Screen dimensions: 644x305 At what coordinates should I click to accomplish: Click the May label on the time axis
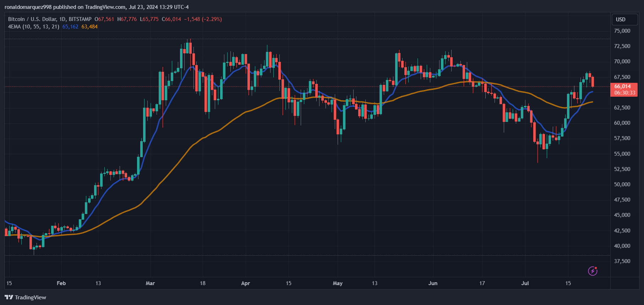[x=338, y=283]
